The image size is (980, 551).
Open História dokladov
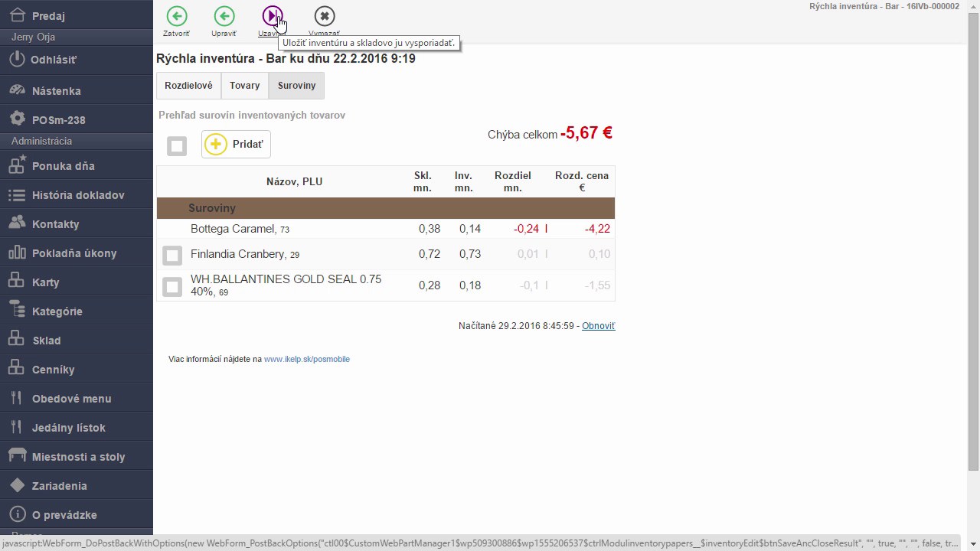pyautogui.click(x=77, y=194)
